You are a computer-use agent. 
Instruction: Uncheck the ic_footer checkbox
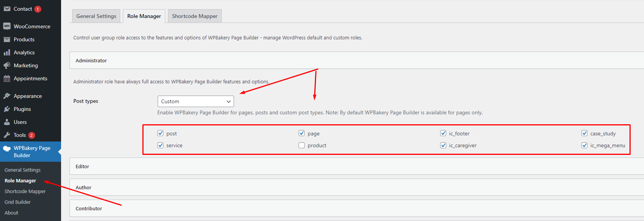click(x=443, y=133)
